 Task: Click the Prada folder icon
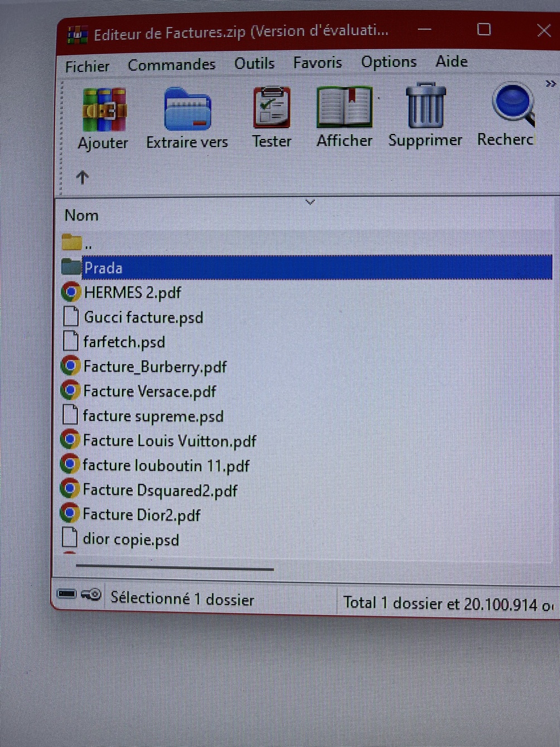71,267
